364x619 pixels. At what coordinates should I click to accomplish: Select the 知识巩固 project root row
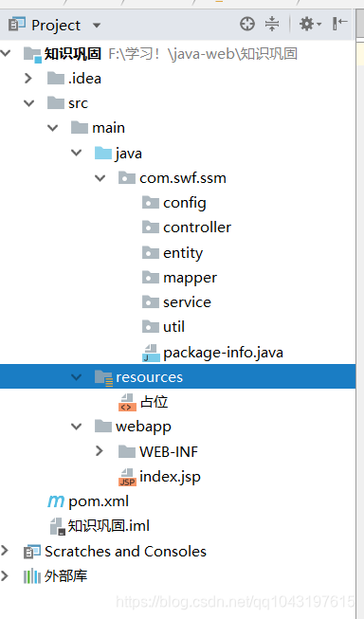(x=177, y=54)
